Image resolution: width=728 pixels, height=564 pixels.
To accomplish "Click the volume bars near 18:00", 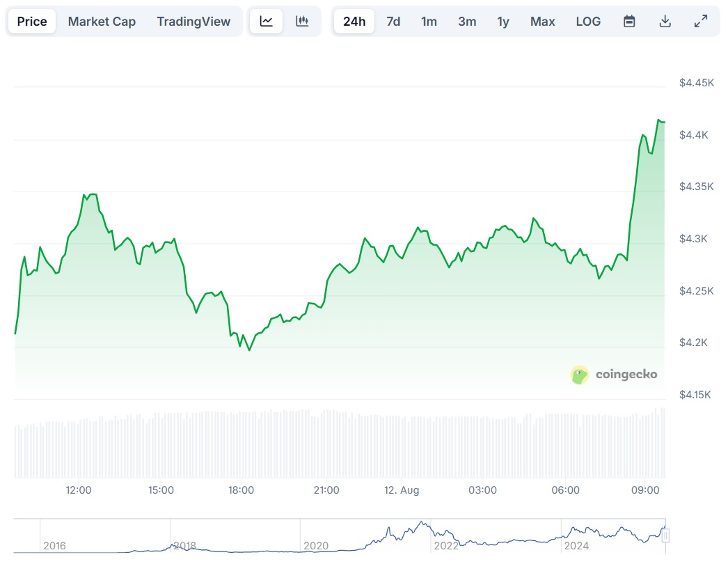I will [x=242, y=444].
